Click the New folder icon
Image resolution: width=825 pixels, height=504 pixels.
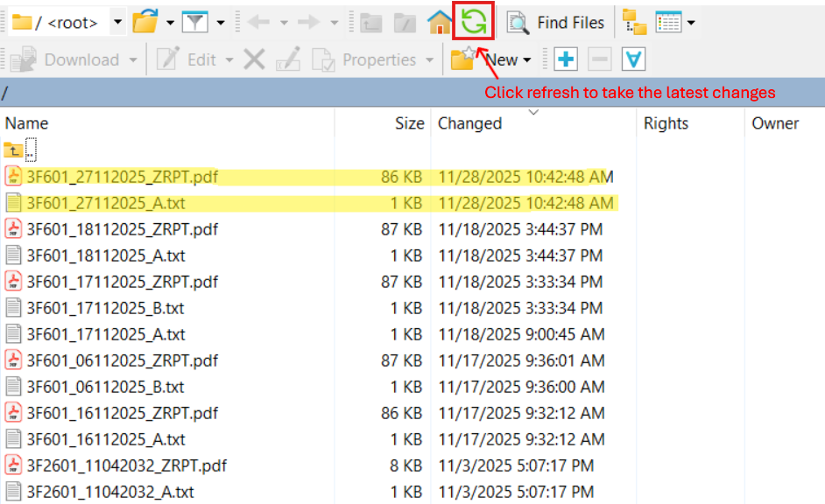click(462, 59)
